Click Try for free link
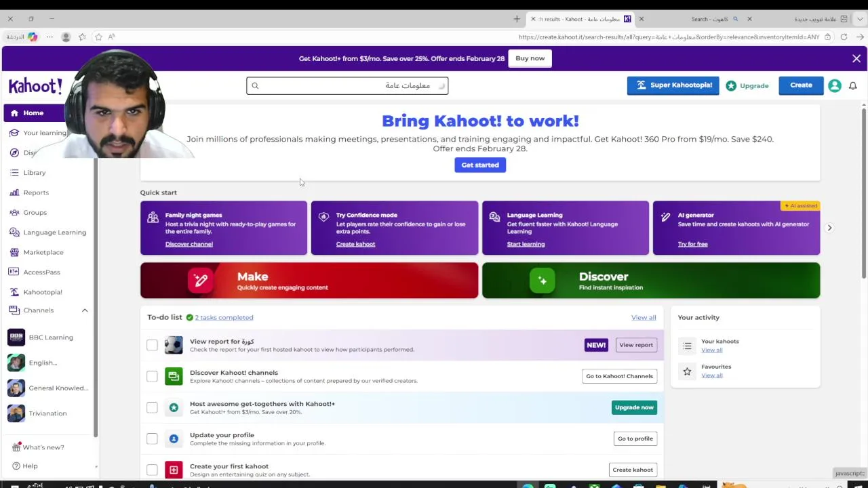 [x=692, y=244]
